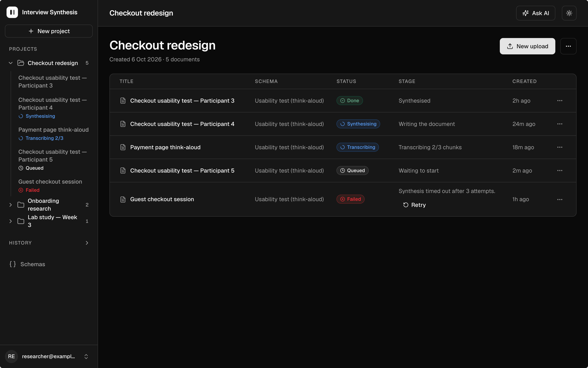This screenshot has width=588, height=368.
Task: Click the 24m ago created time
Action: (524, 124)
